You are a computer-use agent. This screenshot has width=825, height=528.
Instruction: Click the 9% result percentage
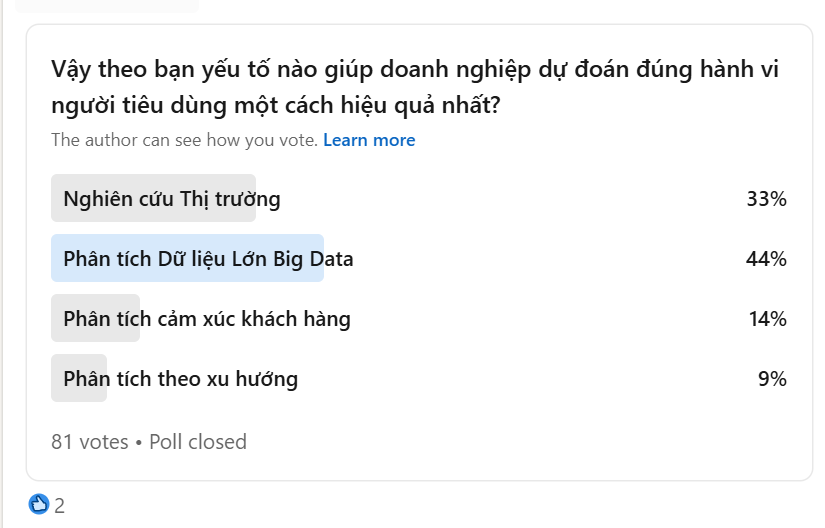click(772, 379)
